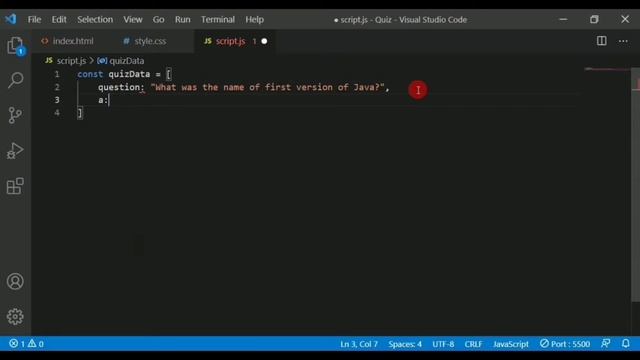
Task: Open the Manage gear icon
Action: [15, 316]
